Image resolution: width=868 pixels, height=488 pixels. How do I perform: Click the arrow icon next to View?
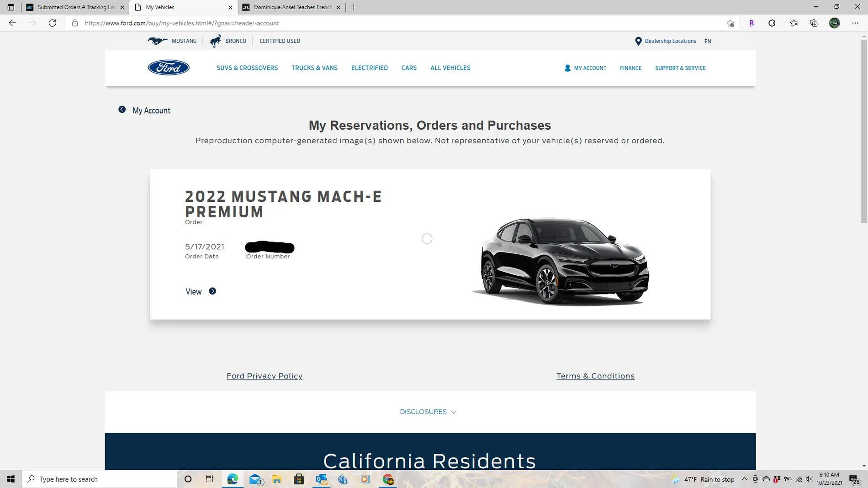pos(212,291)
